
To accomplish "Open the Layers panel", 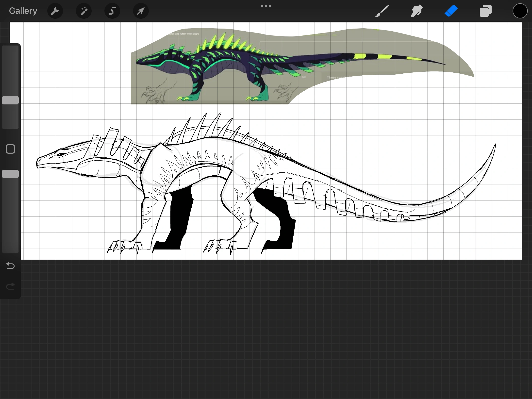I will (485, 11).
